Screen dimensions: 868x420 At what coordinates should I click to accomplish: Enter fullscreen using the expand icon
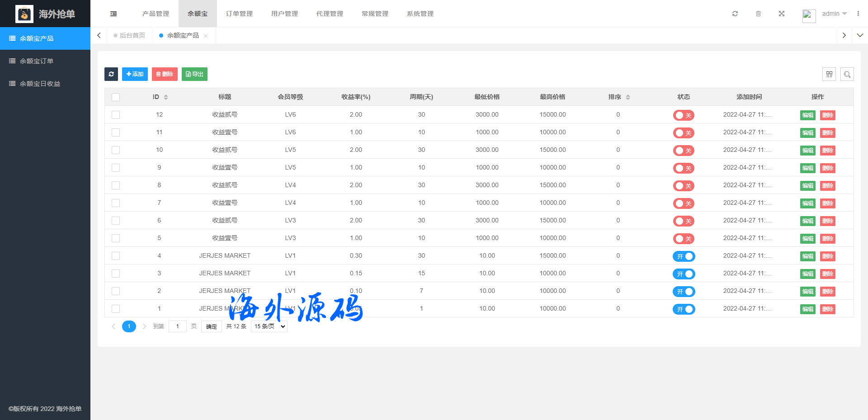coord(782,14)
